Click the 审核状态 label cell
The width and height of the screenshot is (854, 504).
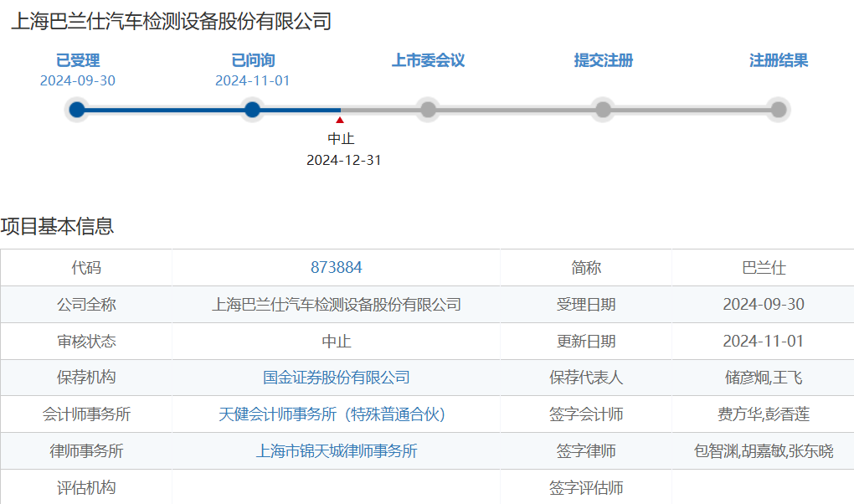point(86,341)
